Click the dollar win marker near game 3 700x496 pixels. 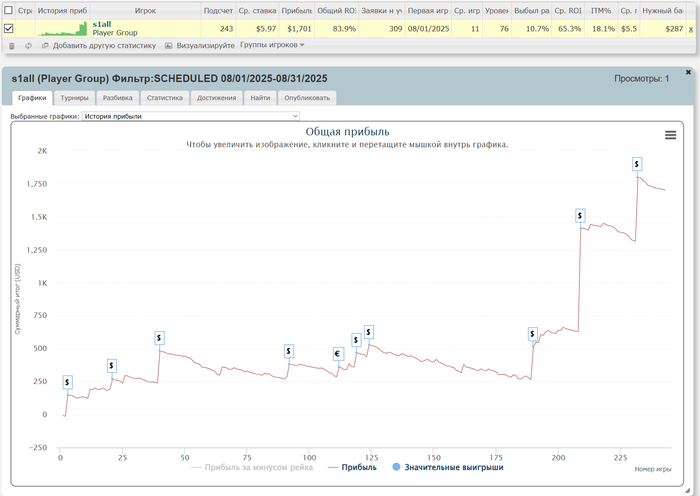(67, 382)
